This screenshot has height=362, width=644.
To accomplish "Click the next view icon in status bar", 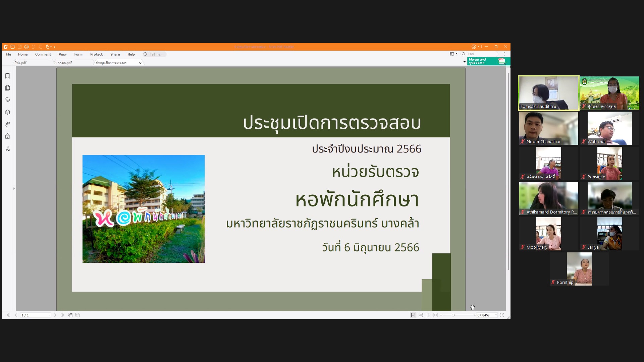I will coord(77,315).
